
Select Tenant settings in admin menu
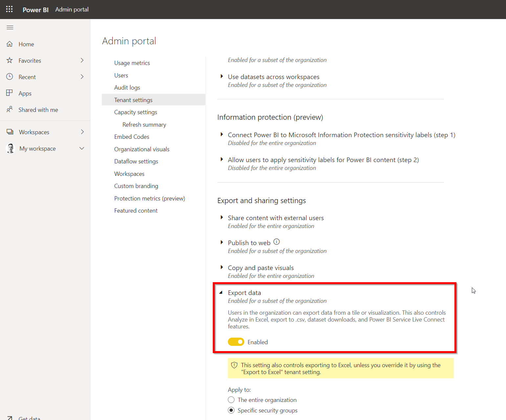pyautogui.click(x=153, y=100)
